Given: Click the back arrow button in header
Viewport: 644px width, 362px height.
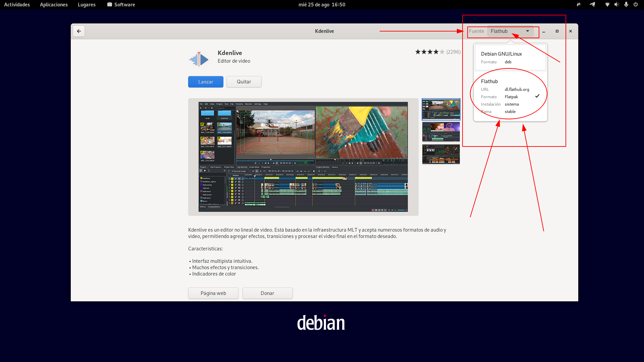Looking at the screenshot, I should (79, 31).
